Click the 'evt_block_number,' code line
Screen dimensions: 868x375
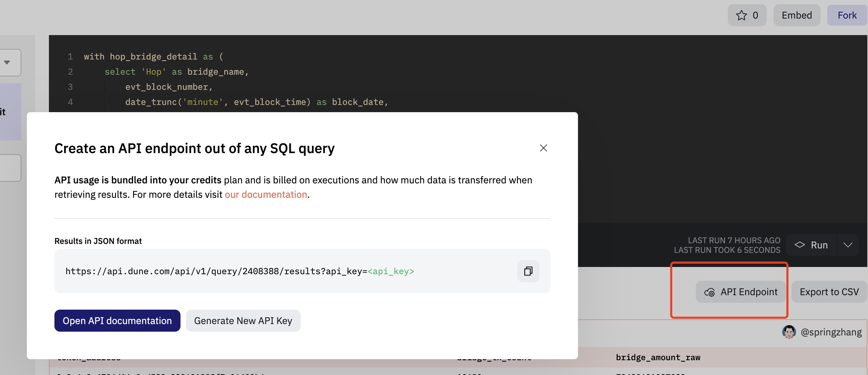(x=169, y=87)
